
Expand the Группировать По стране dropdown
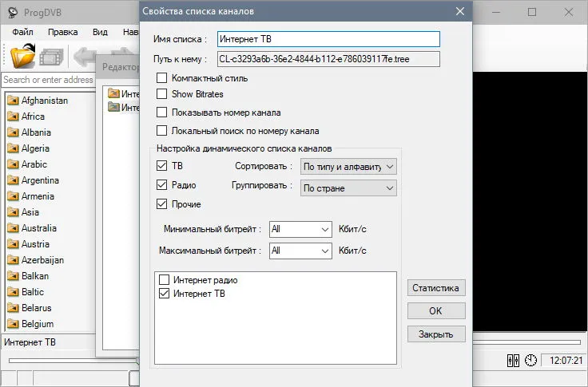(348, 188)
